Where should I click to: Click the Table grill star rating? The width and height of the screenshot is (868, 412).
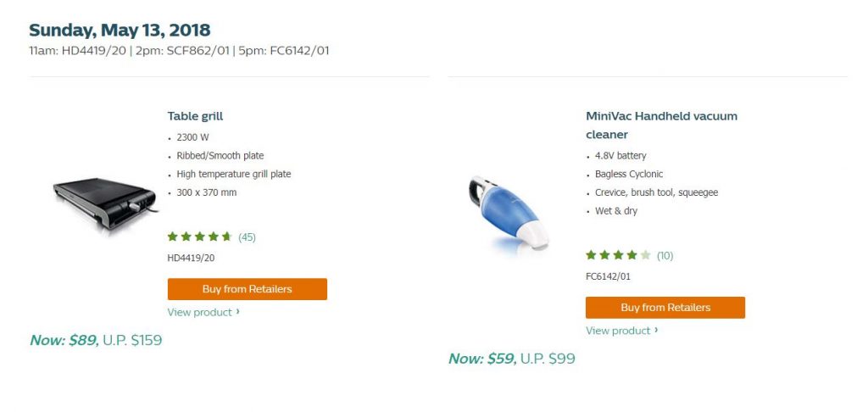pyautogui.click(x=200, y=237)
